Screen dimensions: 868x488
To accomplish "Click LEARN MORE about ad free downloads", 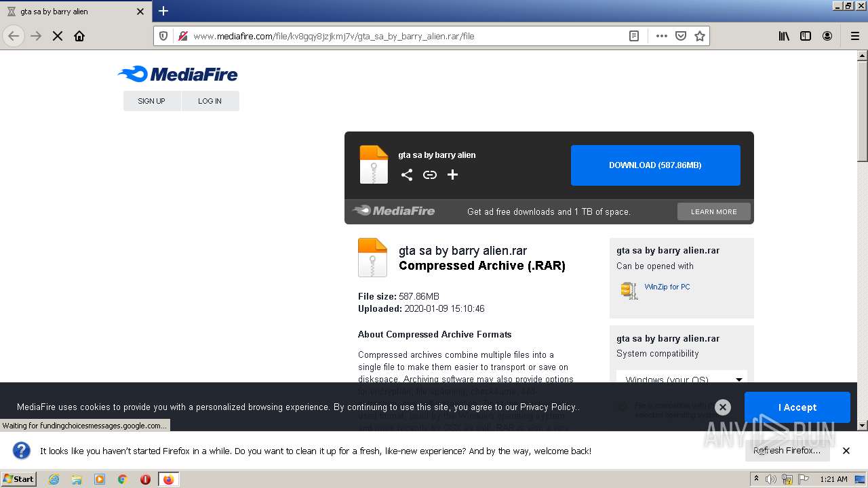I will click(714, 211).
